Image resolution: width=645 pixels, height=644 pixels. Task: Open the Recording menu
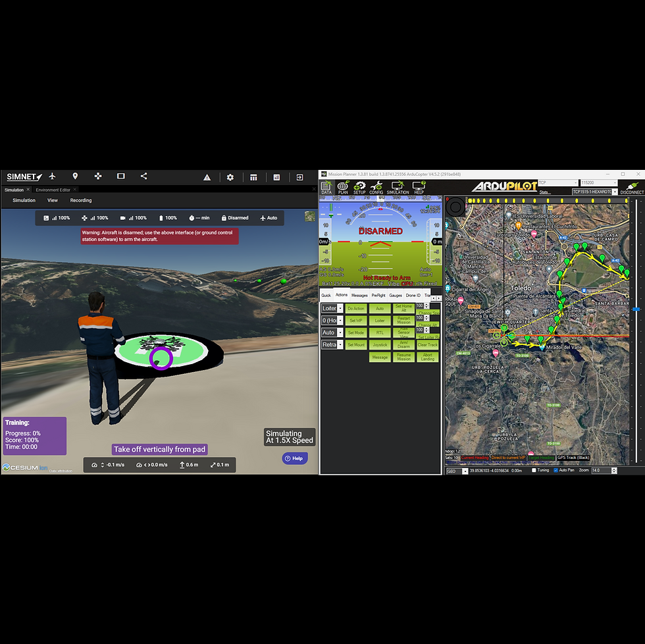pyautogui.click(x=81, y=200)
